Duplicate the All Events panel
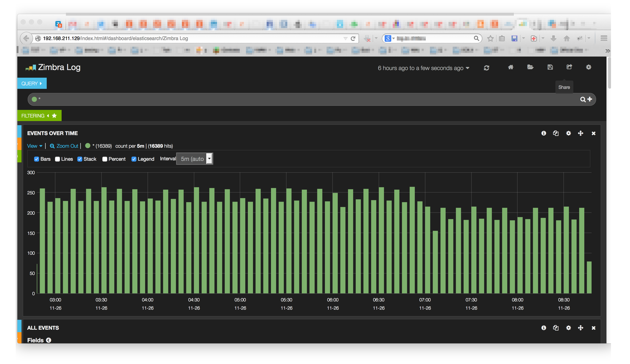The width and height of the screenshot is (630, 364). tap(556, 328)
